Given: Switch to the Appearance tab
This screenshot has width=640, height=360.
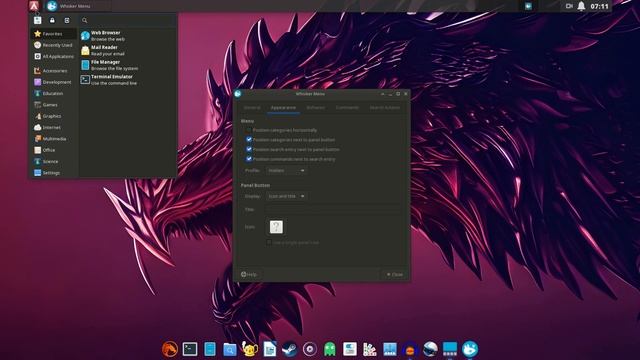Looking at the screenshot, I should 283,107.
